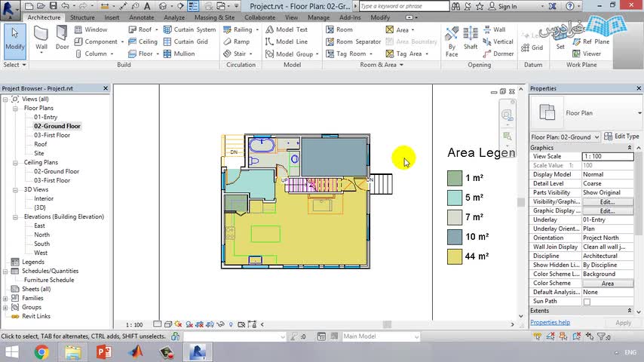Open the Properties help link
Screen dimensions: 644x362
pyautogui.click(x=550, y=322)
